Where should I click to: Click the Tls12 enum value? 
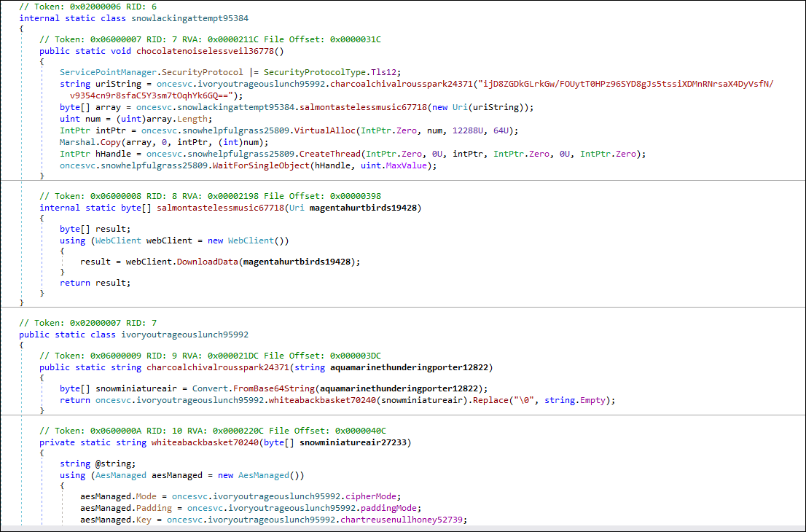point(383,72)
